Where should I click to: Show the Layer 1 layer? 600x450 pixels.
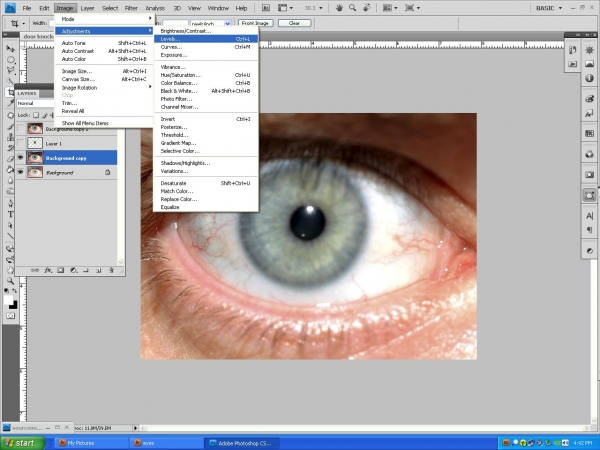[x=20, y=143]
